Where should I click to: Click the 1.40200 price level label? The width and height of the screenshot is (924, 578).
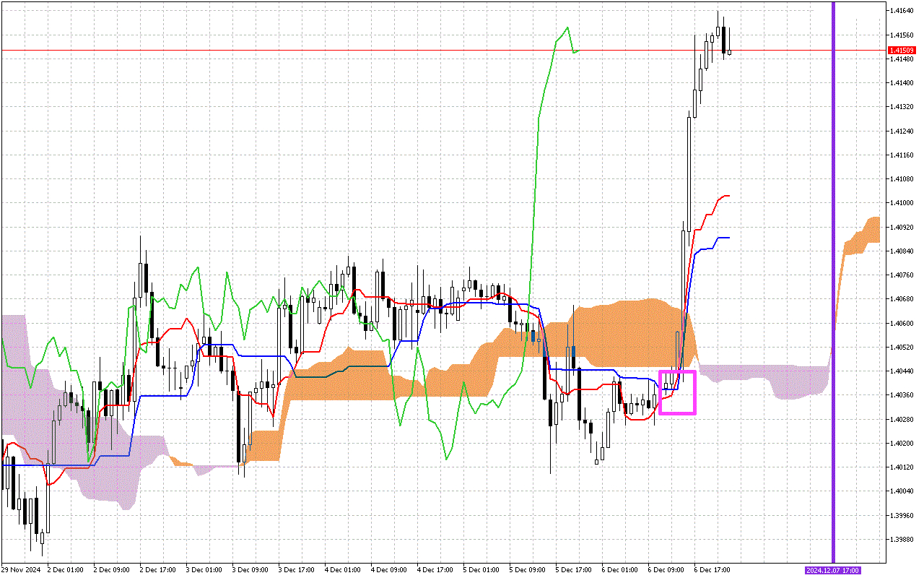(902, 443)
